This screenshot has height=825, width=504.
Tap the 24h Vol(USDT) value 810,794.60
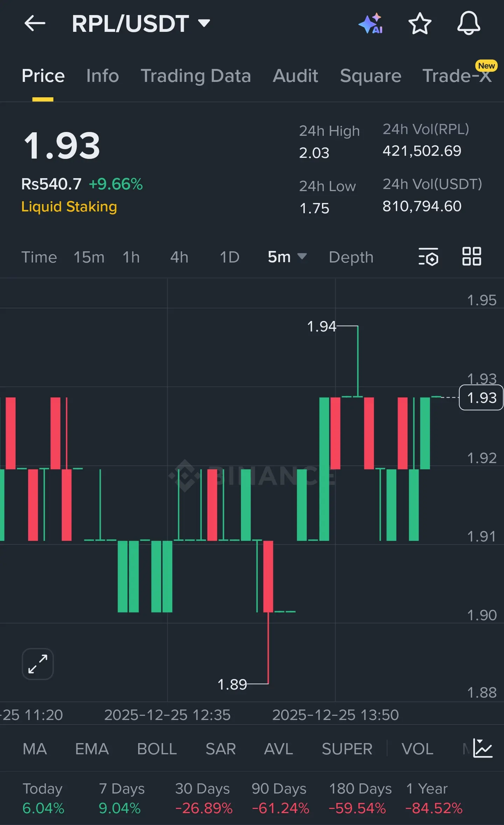pyautogui.click(x=422, y=206)
